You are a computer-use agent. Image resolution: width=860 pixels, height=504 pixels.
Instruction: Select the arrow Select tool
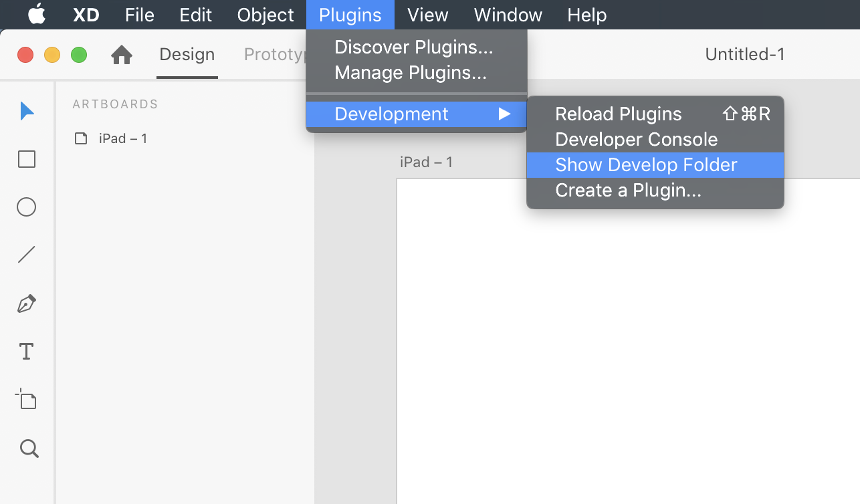click(x=27, y=111)
